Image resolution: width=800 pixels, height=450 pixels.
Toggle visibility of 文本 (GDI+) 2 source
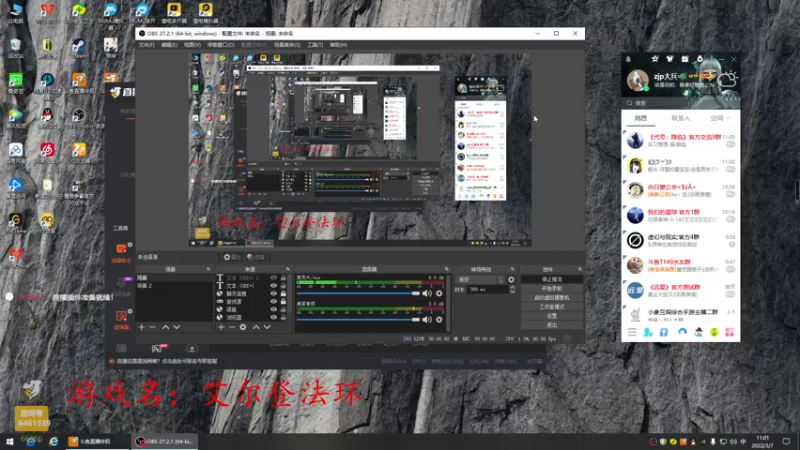click(273, 278)
